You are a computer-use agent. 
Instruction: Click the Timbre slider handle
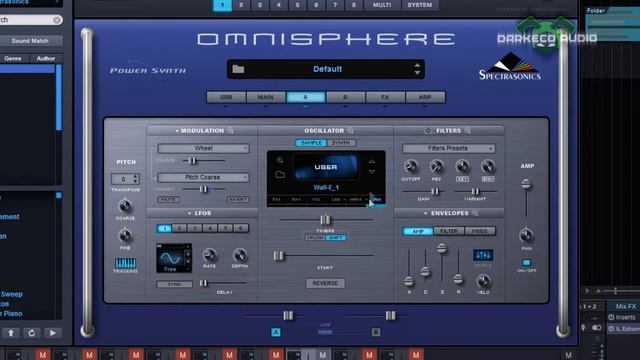coord(325,220)
